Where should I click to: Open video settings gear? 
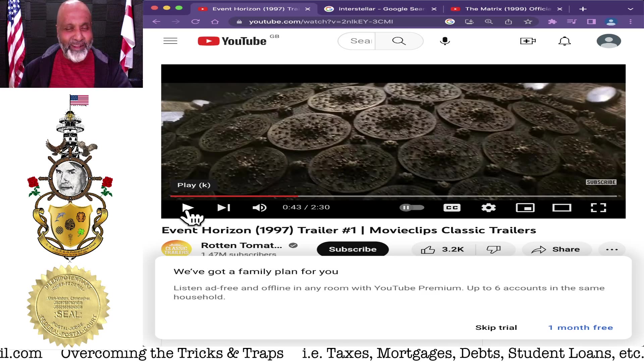[488, 207]
